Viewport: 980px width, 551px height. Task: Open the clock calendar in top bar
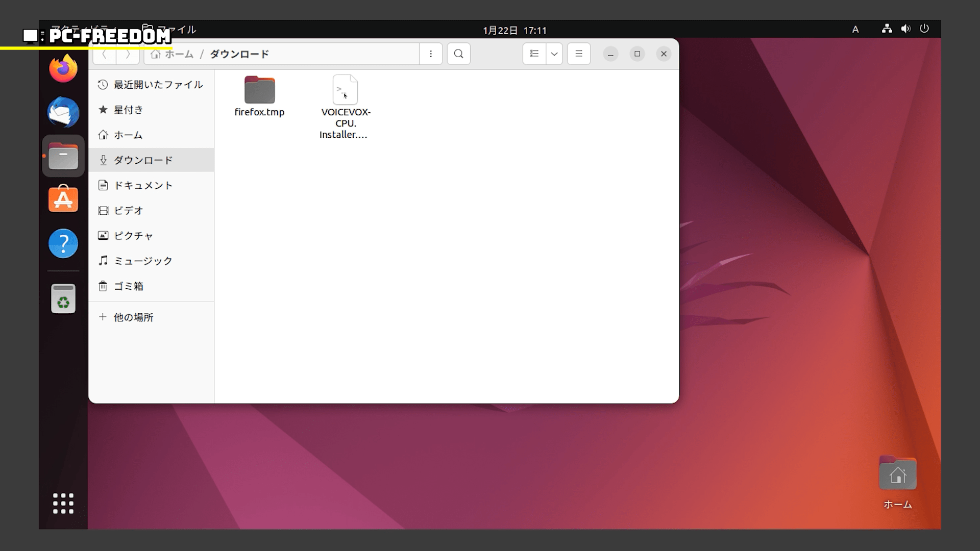coord(514,31)
